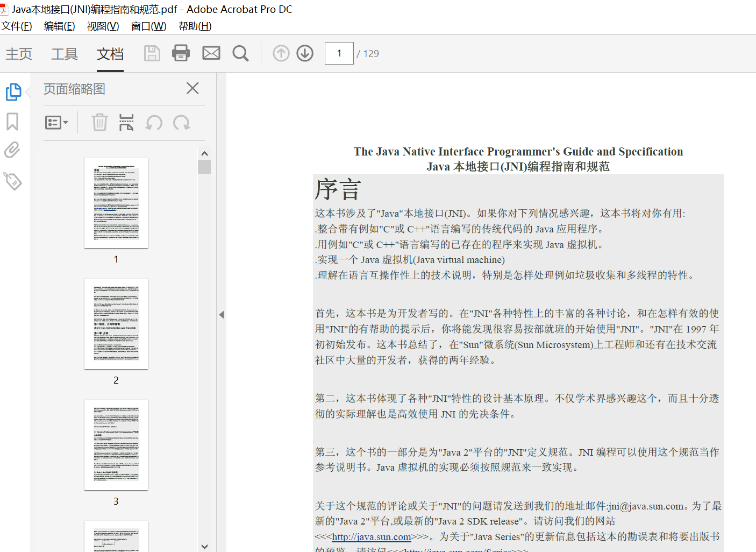This screenshot has width=756, height=552.
Task: Click the print pages scissor icon
Action: pyautogui.click(x=126, y=123)
